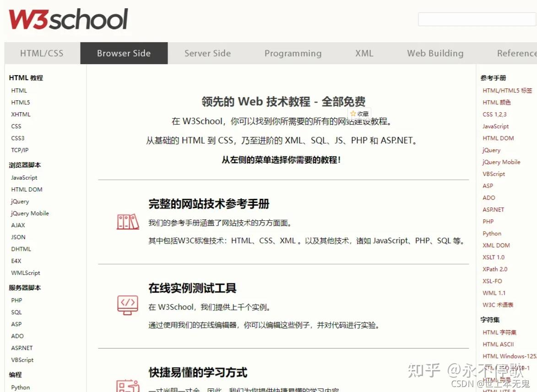537x392 pixels.
Task: Click the code monitor online testing icon
Action: [x=128, y=305]
